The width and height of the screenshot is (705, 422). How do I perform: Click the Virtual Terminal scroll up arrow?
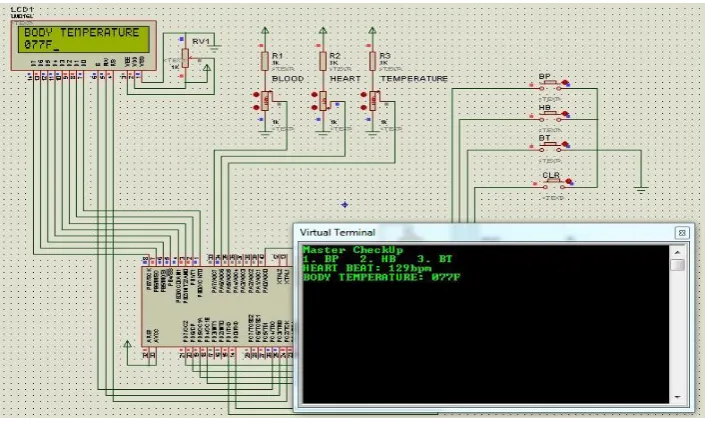click(678, 252)
